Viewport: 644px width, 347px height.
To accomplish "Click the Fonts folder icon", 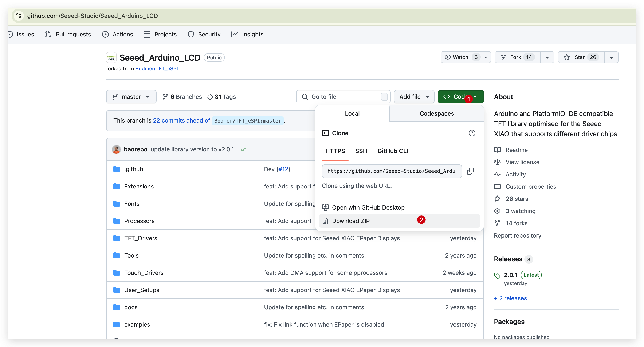I will click(x=117, y=204).
